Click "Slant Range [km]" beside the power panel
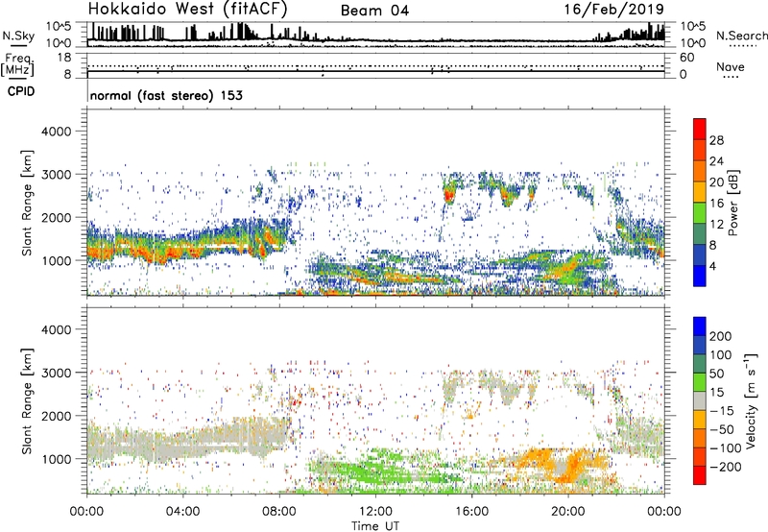The image size is (768, 532). [27, 203]
